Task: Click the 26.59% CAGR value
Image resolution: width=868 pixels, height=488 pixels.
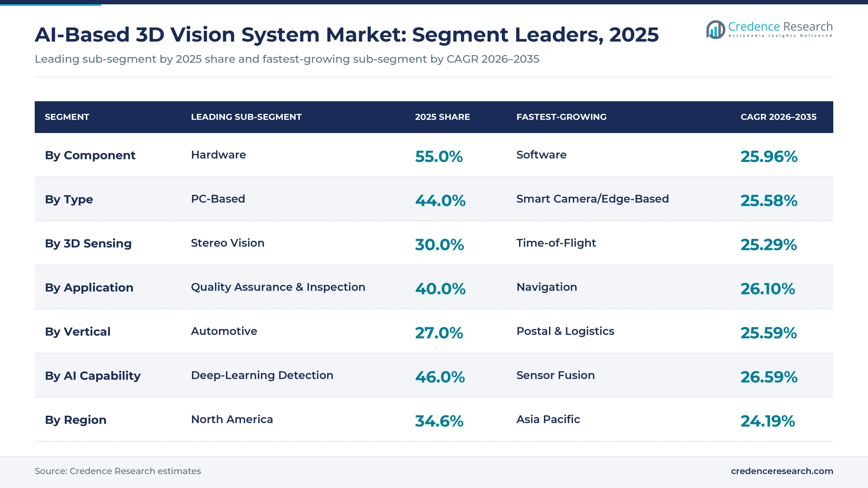Action: pyautogui.click(x=769, y=377)
